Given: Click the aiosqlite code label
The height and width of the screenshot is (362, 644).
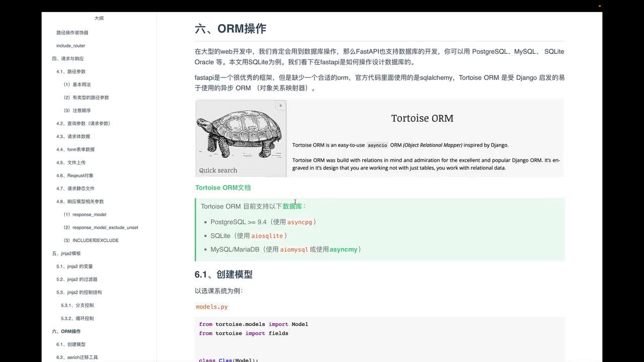Looking at the screenshot, I should tap(267, 236).
